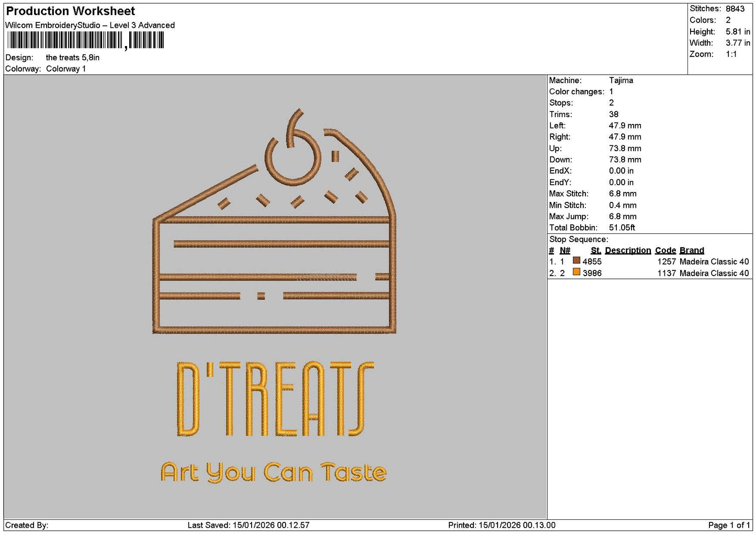Click the 'Page 1 of 1' text

729,525
